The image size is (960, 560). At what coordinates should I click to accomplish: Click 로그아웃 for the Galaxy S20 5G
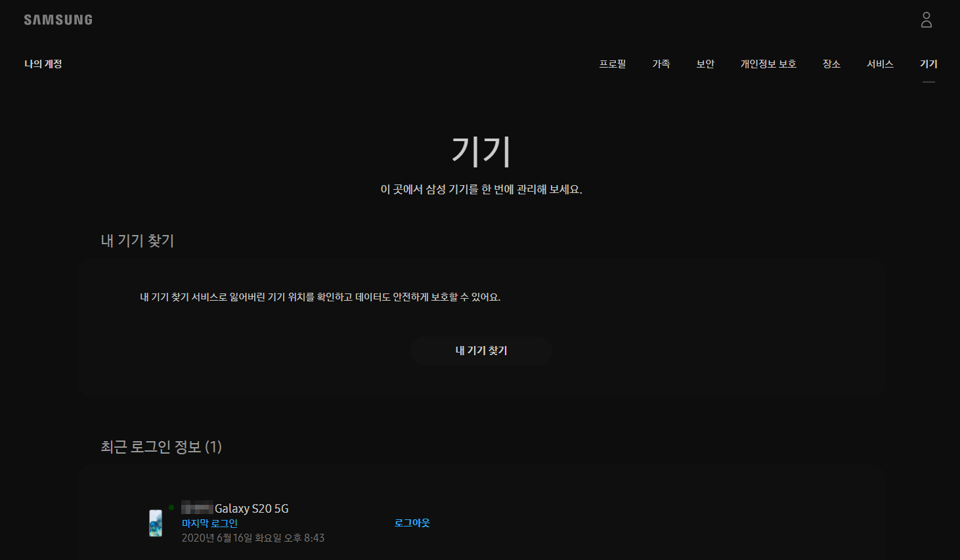click(x=412, y=523)
